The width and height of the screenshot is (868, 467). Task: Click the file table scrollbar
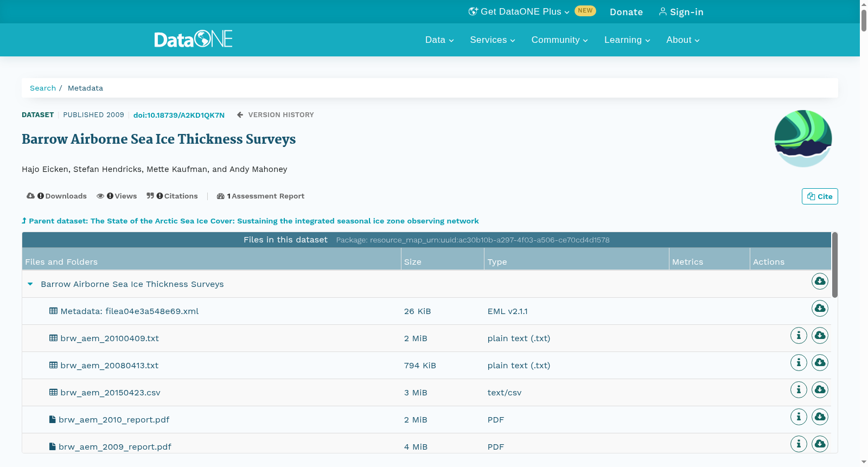[835, 265]
